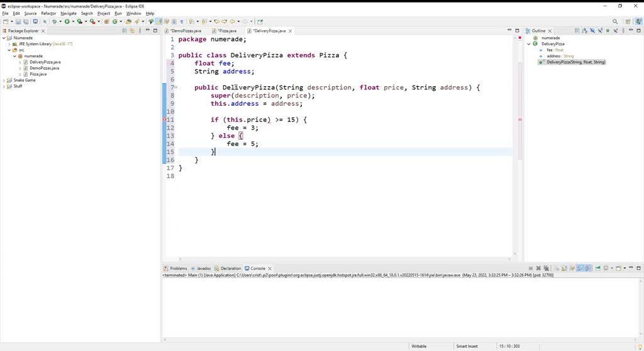Open the Source menu
Screen dimensions: 644x351
click(30, 13)
